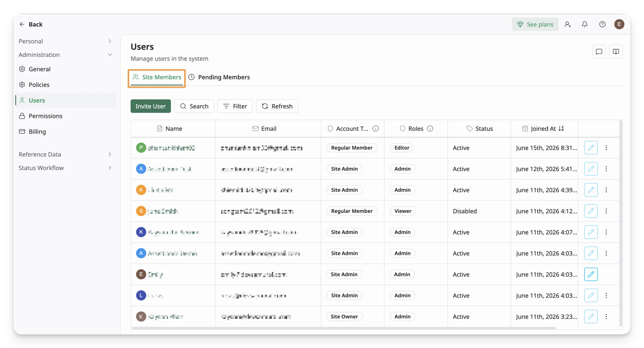Click the Editor role badge
Viewport: 644px width, 348px height.
click(x=402, y=148)
